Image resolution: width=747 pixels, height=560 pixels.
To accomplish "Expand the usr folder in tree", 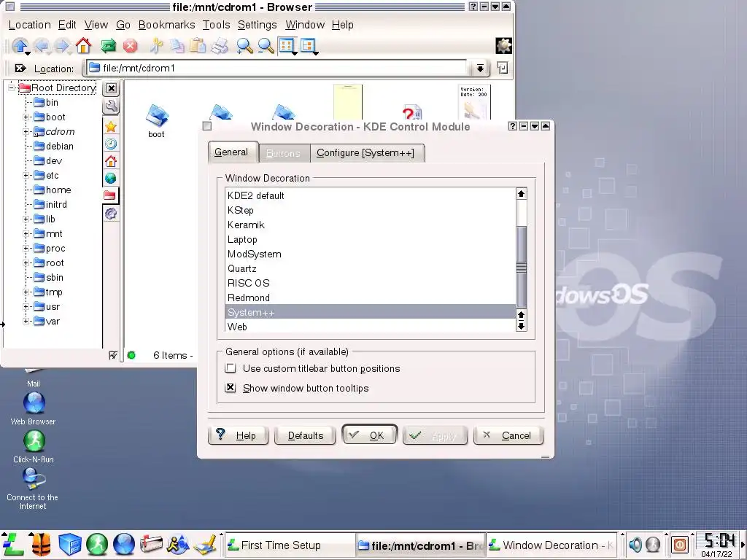I will 26,307.
